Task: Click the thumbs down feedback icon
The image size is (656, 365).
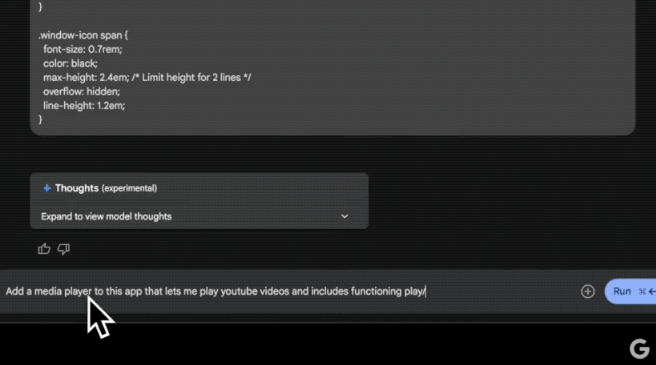Action: click(x=64, y=249)
